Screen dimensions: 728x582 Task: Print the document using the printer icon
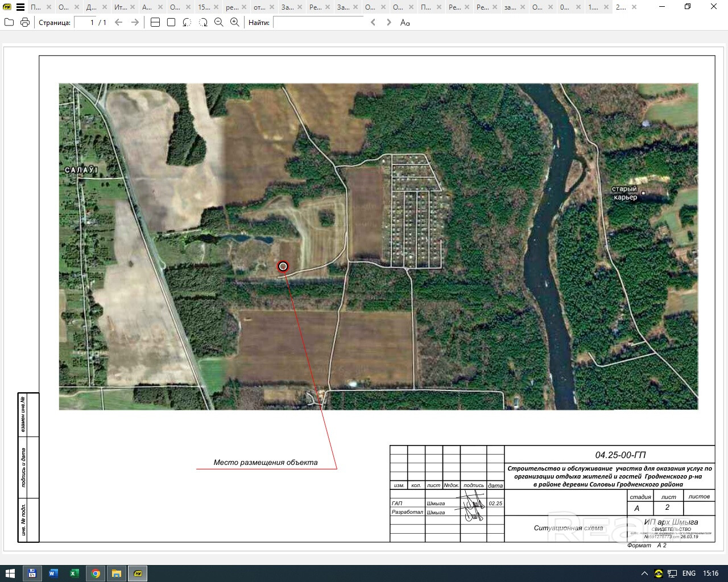point(25,22)
